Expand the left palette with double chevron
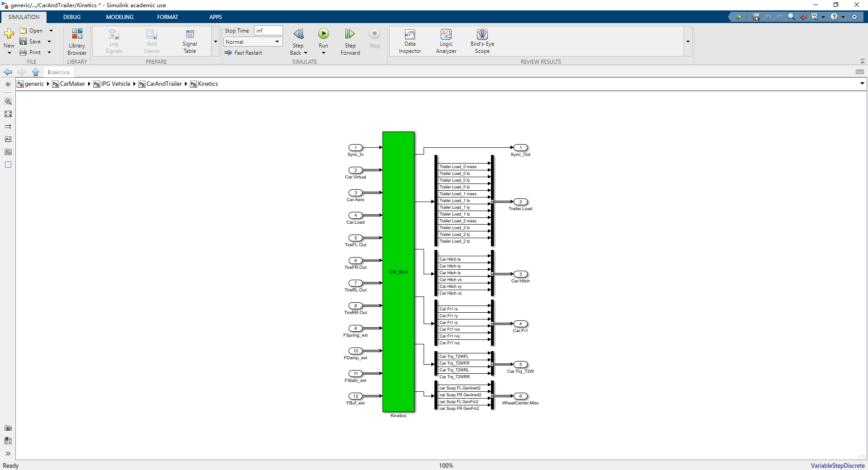 (8, 454)
